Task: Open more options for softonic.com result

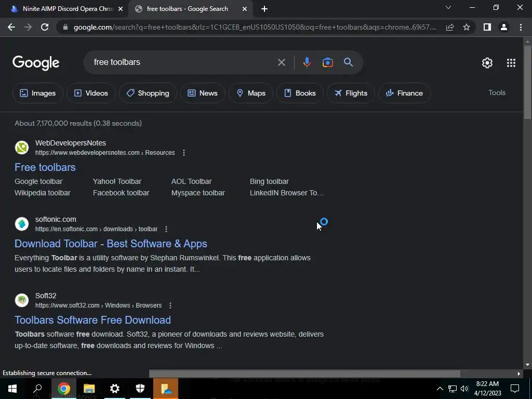Action: point(166,229)
